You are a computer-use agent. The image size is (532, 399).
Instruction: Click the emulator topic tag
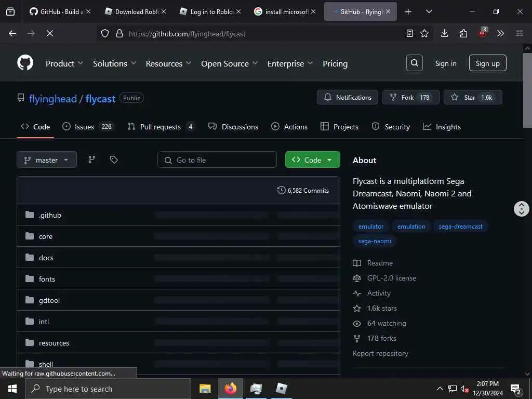pos(371,227)
